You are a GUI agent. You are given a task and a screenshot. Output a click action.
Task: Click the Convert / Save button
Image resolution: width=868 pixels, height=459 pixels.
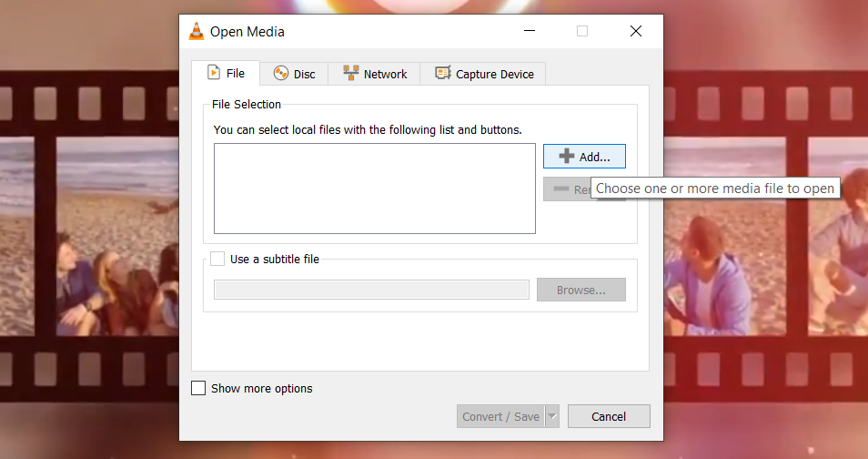(500, 416)
